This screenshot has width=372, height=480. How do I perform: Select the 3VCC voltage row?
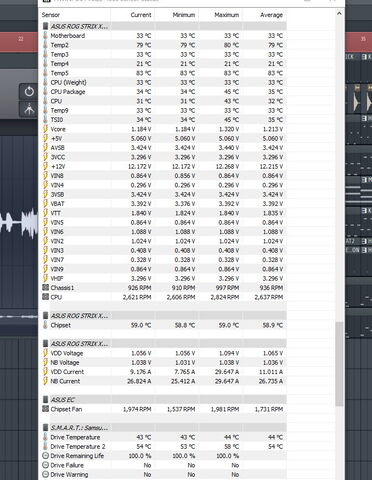(164, 157)
